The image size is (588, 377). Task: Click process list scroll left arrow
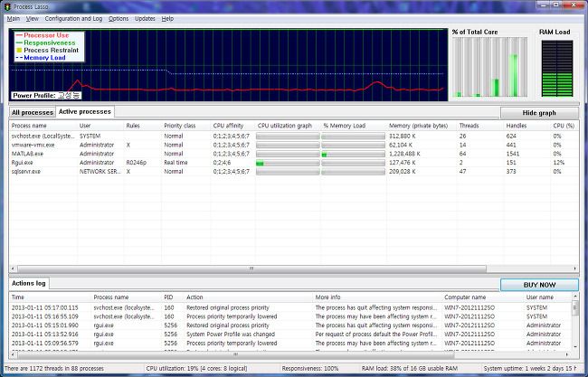point(14,269)
